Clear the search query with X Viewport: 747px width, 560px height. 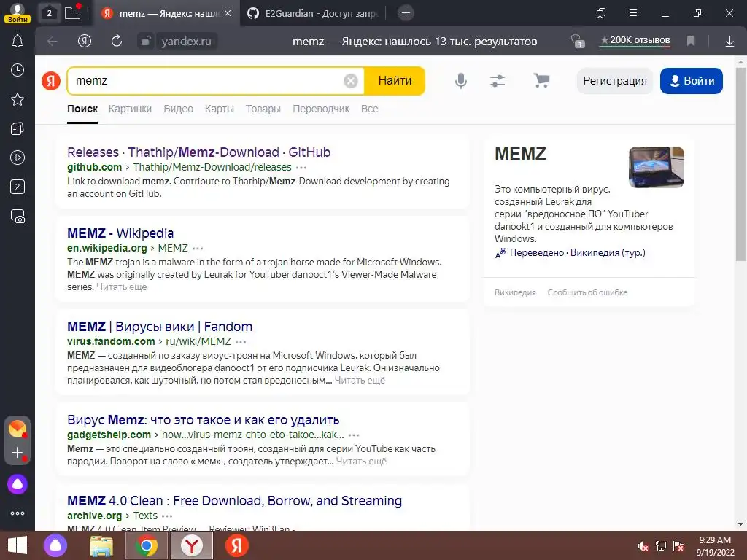351,81
